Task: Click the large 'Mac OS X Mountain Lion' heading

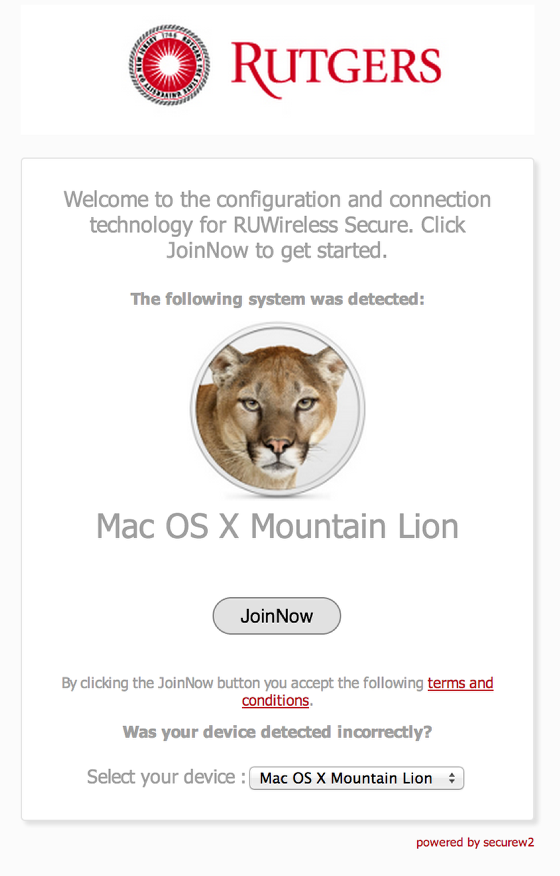Action: tap(277, 526)
